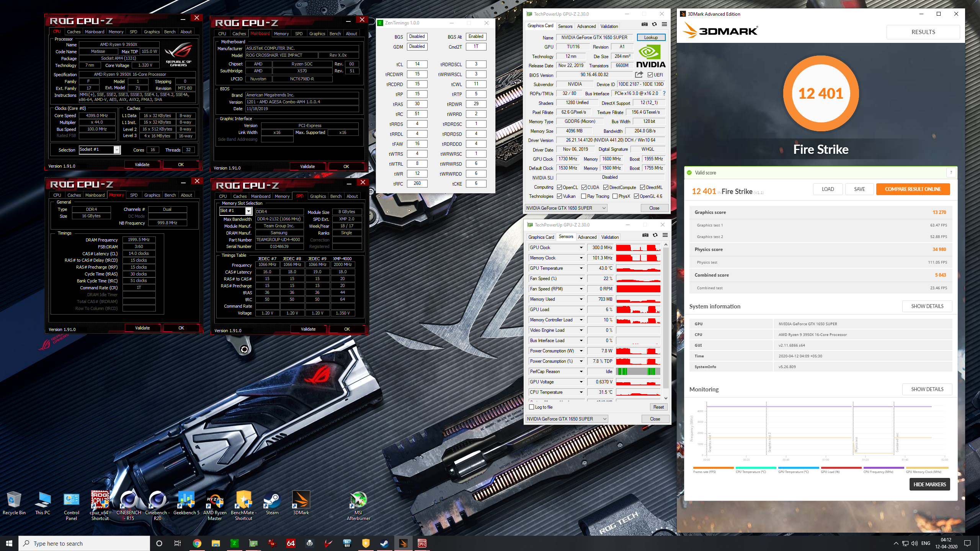This screenshot has width=980, height=551.
Task: Click Windows Start button
Action: (x=9, y=543)
